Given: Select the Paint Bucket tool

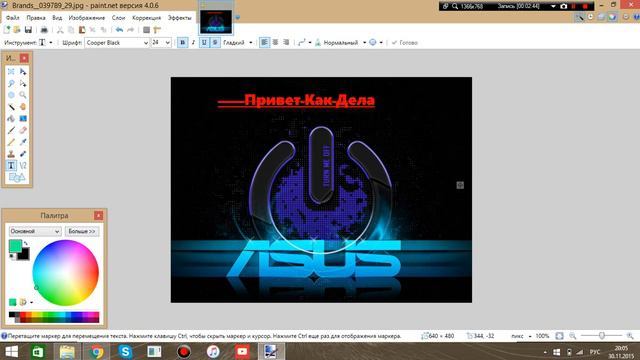Looking at the screenshot, I should [11, 119].
